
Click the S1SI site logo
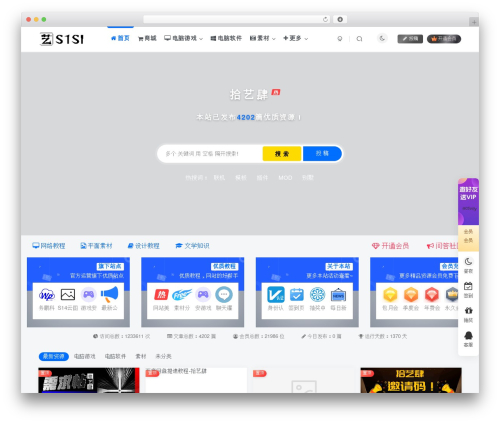coord(62,39)
